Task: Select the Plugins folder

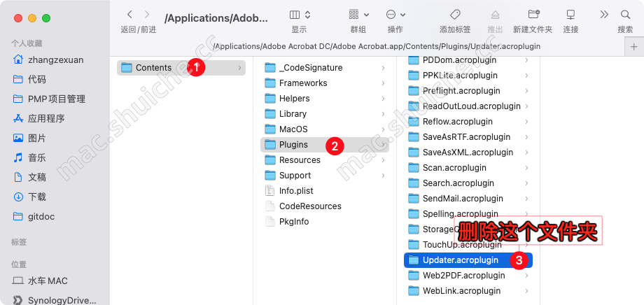Action: 293,145
